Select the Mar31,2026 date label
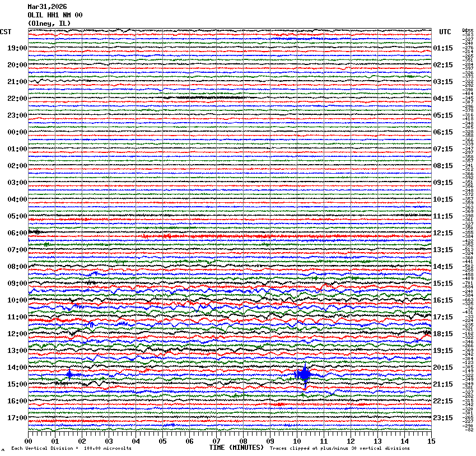The image size is (476, 456). (x=47, y=7)
